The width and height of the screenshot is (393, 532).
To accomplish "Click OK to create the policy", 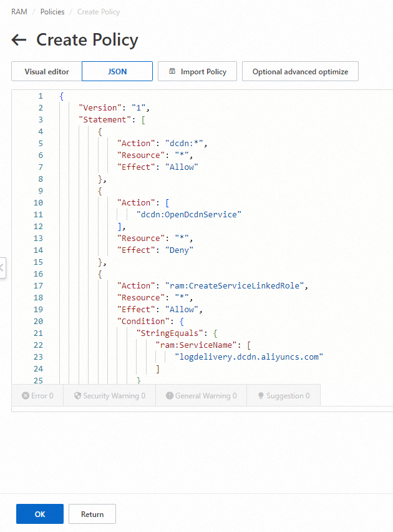I will click(x=39, y=513).
